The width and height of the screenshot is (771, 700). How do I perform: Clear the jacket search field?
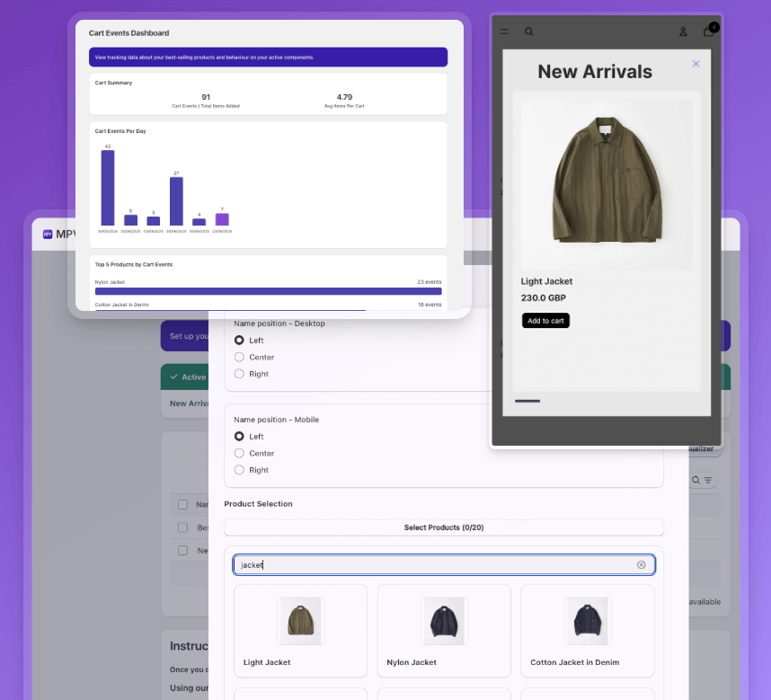click(641, 565)
